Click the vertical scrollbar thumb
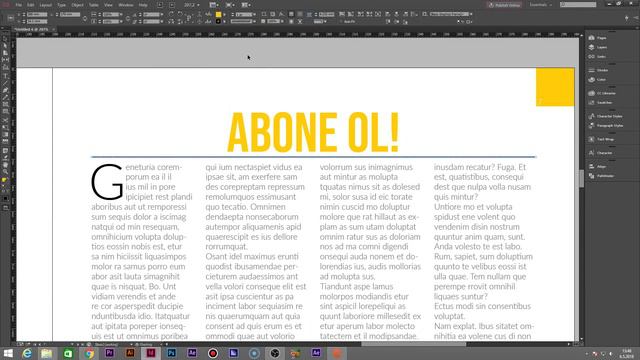The width and height of the screenshot is (640, 360). coord(581,179)
